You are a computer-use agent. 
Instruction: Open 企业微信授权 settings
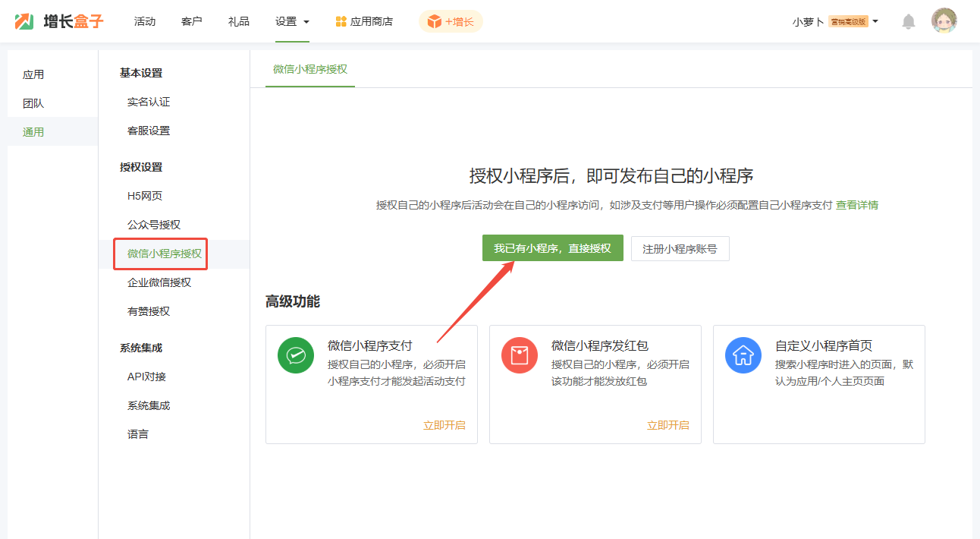pos(159,282)
